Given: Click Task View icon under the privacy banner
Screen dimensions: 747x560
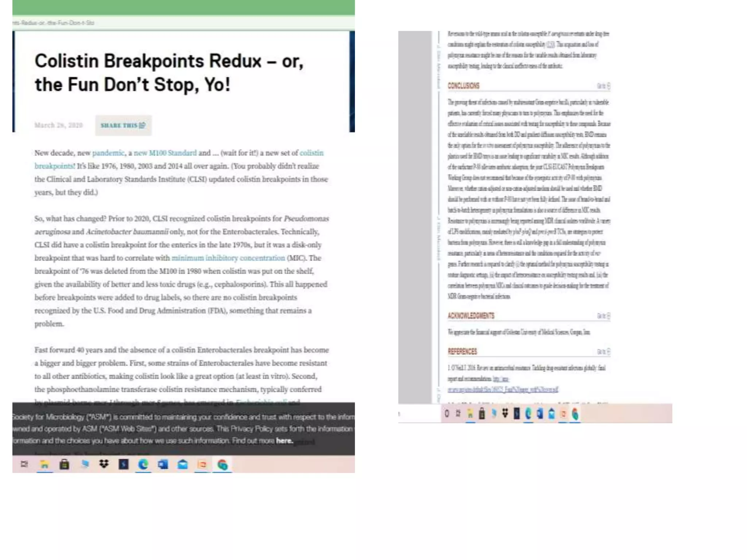Looking at the screenshot, I should (24, 464).
